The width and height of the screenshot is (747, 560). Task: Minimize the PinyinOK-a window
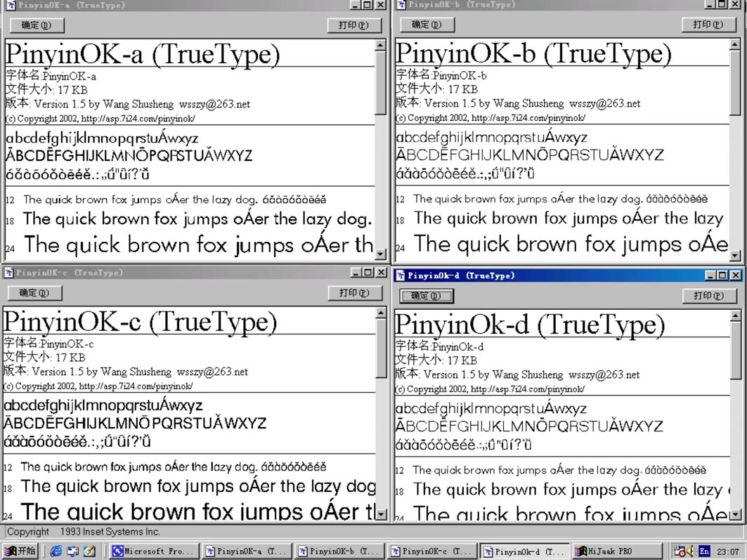pyautogui.click(x=356, y=5)
